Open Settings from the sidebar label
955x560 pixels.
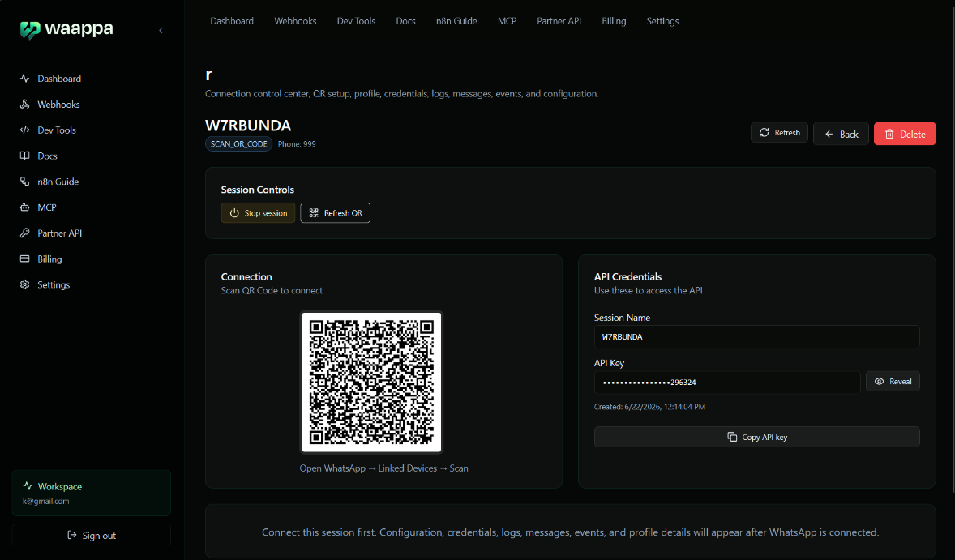tap(54, 285)
